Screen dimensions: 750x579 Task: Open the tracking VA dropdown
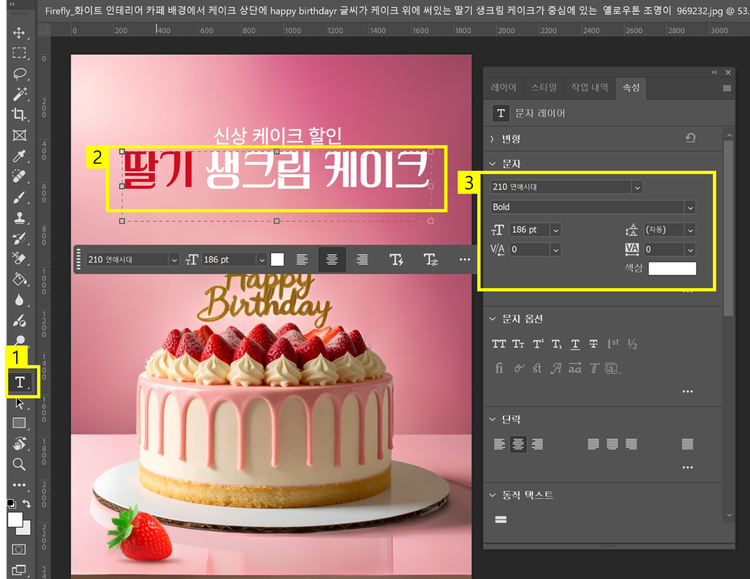pos(690,250)
